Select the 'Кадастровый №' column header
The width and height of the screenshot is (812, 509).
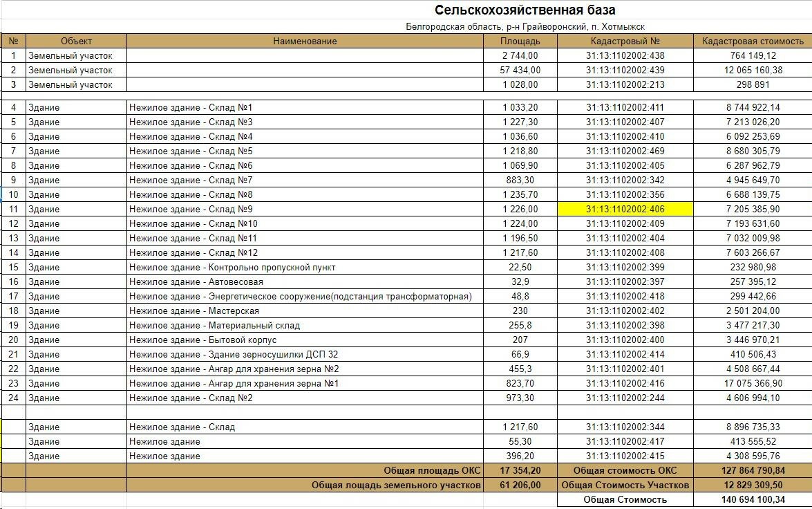tap(625, 41)
